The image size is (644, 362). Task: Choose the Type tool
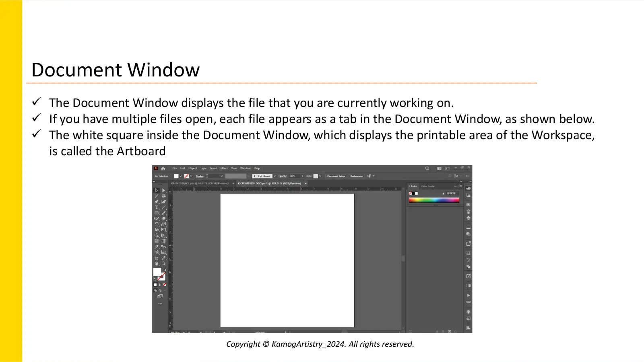pos(157,207)
